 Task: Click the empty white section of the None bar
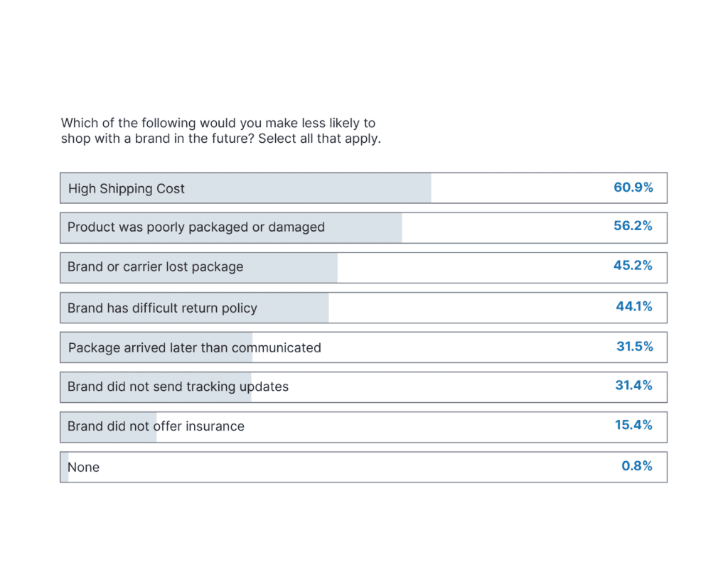pyautogui.click(x=355, y=468)
